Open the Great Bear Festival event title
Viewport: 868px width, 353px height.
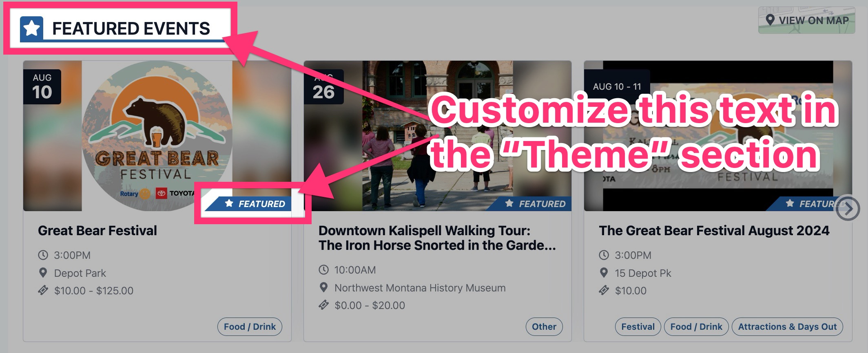pyautogui.click(x=97, y=231)
